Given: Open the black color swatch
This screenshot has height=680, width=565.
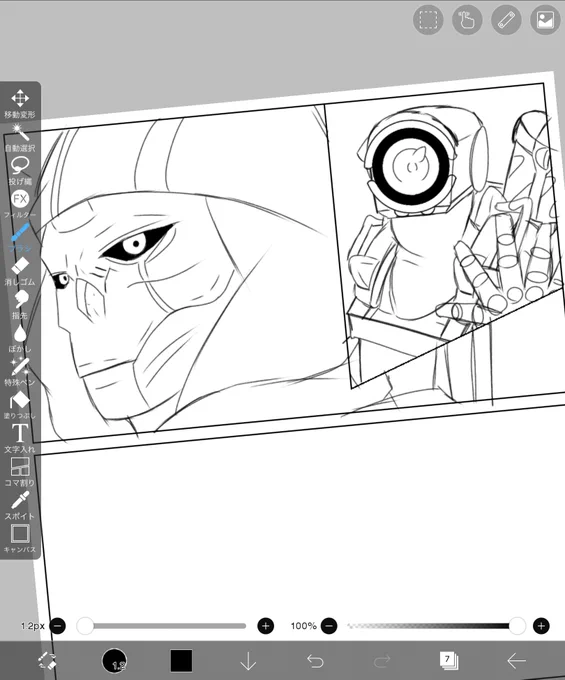Looking at the screenshot, I should [x=181, y=661].
